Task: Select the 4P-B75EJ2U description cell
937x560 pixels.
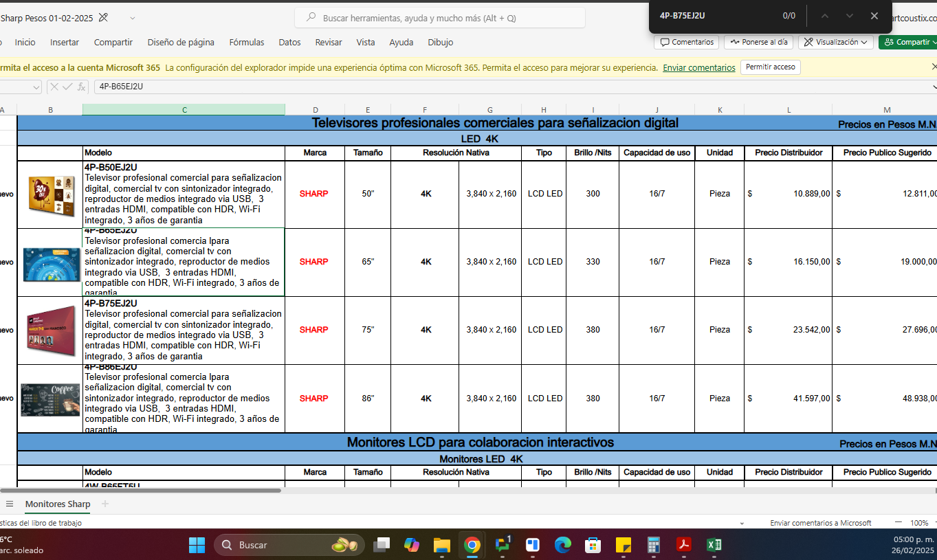Action: tap(184, 330)
